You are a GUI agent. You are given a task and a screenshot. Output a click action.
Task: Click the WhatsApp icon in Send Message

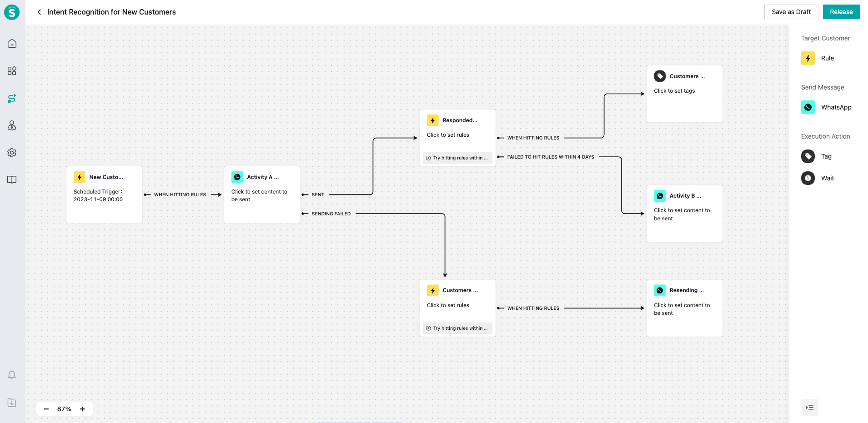(808, 107)
